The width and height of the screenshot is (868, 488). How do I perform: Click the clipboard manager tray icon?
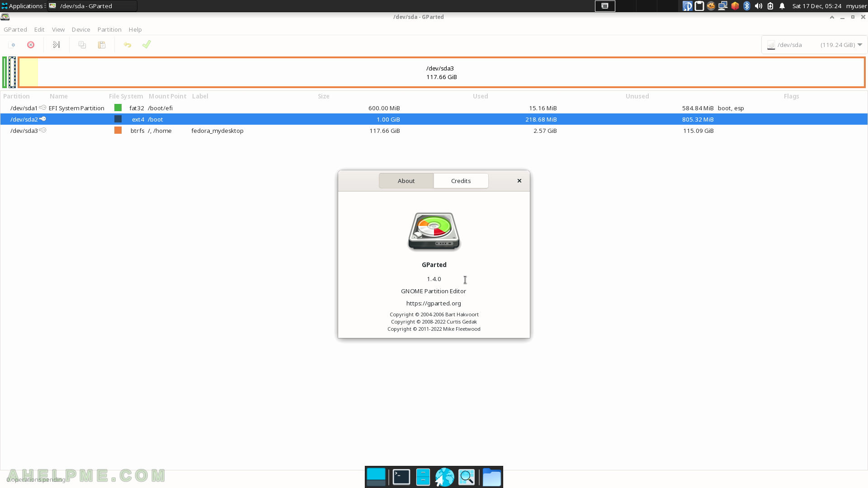[x=699, y=6]
